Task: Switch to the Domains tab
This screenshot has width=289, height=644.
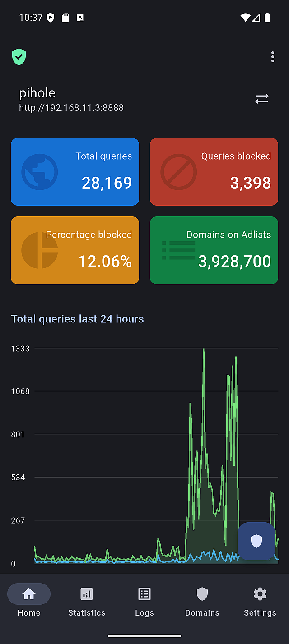Action: tap(202, 600)
